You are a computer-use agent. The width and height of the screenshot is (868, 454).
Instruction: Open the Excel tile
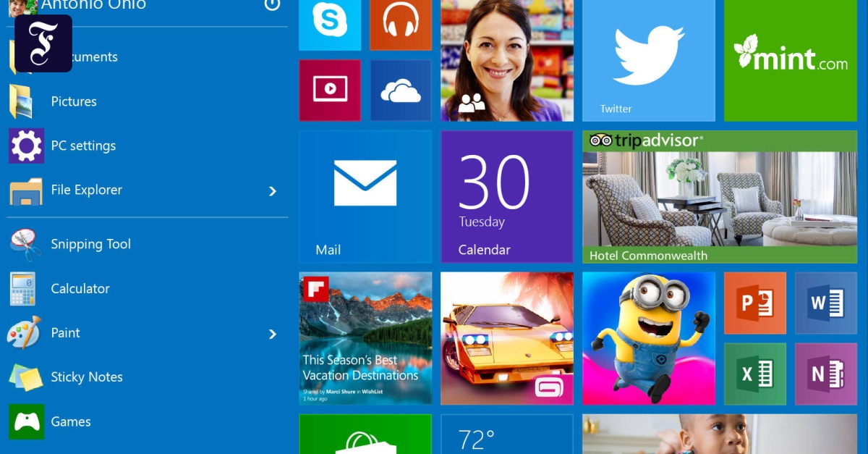754,374
